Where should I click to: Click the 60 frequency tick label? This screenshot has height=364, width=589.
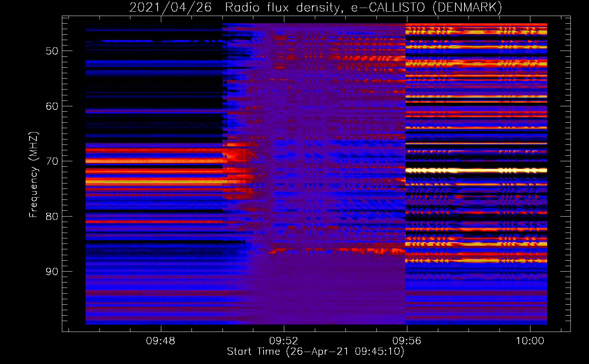pyautogui.click(x=52, y=106)
